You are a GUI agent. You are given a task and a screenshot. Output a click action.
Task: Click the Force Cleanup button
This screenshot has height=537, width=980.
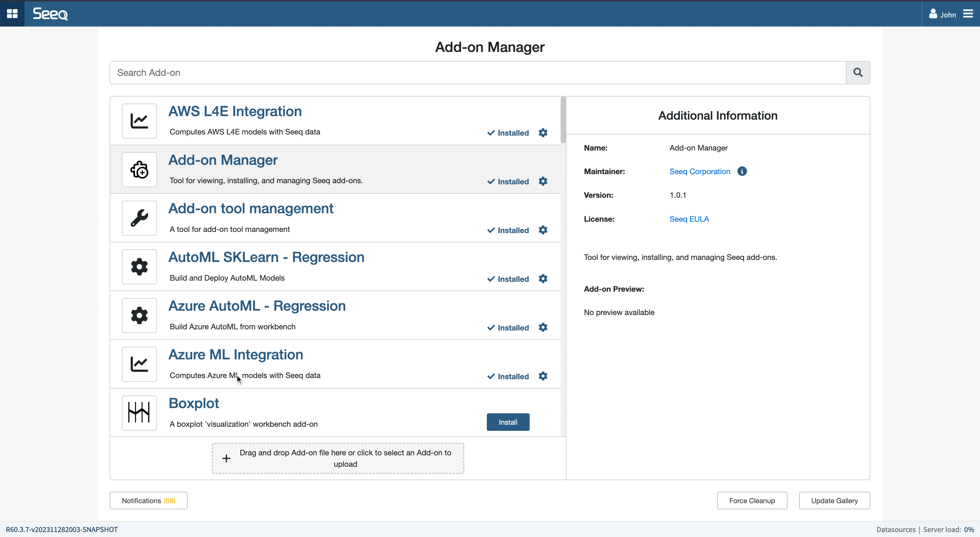pos(752,501)
